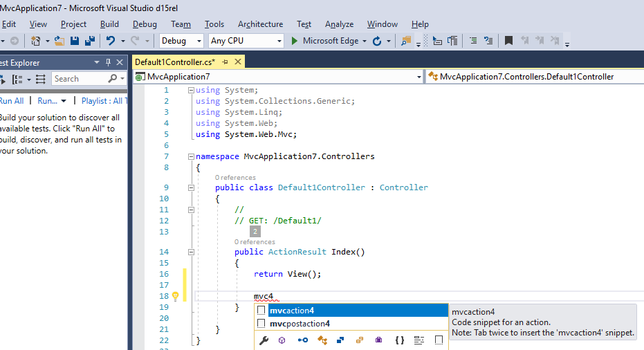Click the Undo arrow icon
Screen dimensions: 644x350
point(111,41)
